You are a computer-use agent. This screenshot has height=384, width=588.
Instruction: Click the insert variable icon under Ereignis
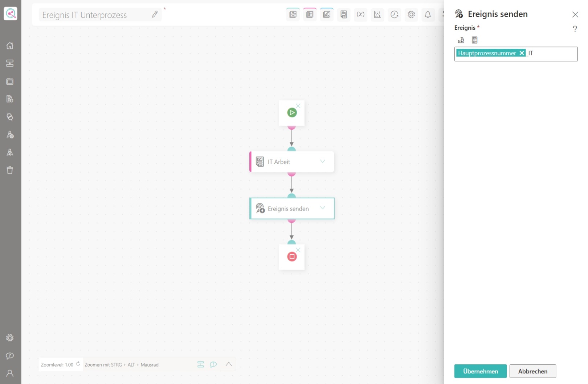click(x=461, y=40)
